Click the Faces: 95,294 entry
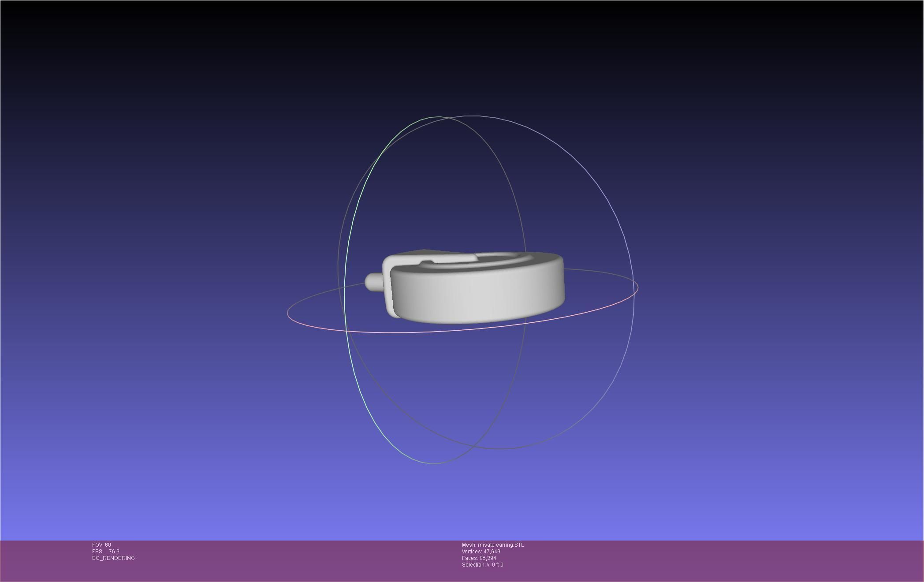Viewport: 924px width, 582px height. (x=479, y=558)
